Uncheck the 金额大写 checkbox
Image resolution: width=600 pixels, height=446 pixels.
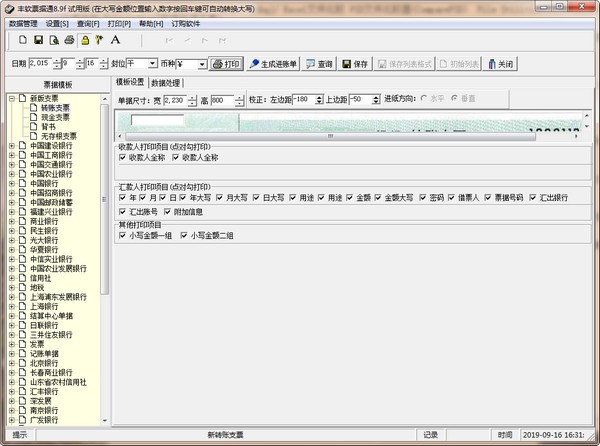[x=378, y=197]
